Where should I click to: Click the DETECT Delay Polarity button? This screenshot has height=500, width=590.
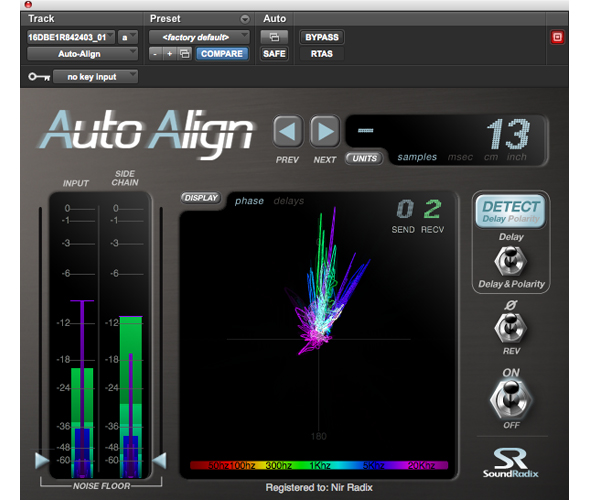coord(511,211)
